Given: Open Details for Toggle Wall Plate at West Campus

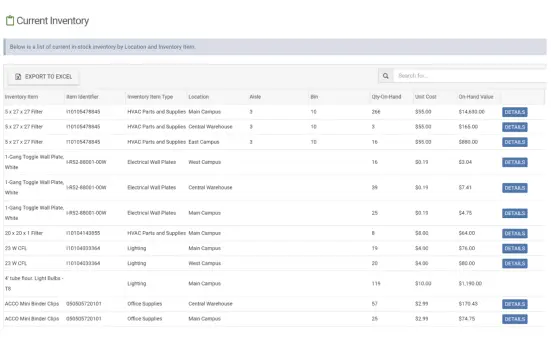Looking at the screenshot, I should (514, 162).
